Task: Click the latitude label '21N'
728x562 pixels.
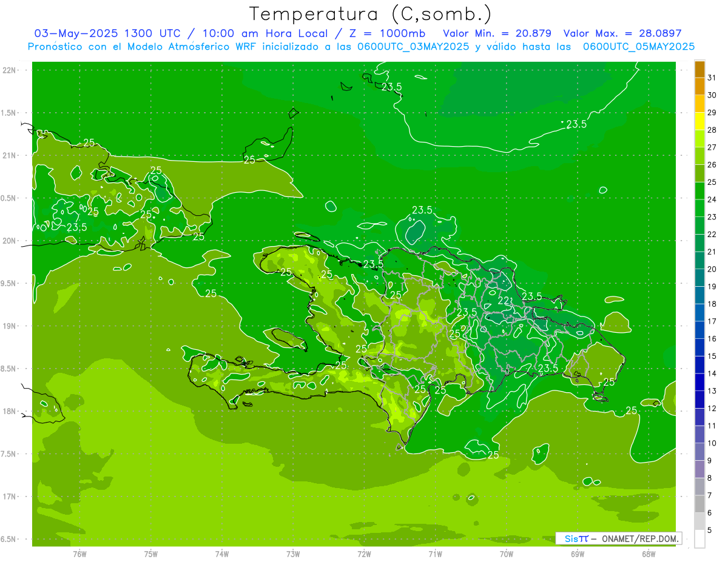Action: 10,156
